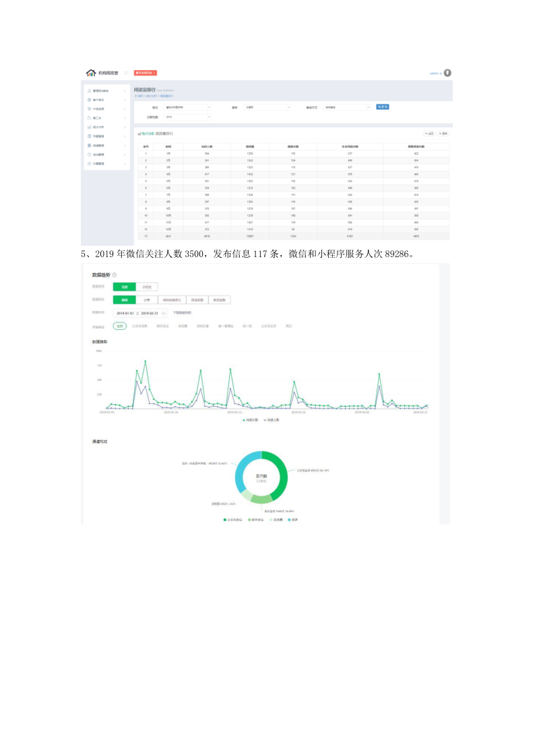Image resolution: width=535 pixels, height=756 pixels.
Task: Switch to the 跳转阅读原文 metric tab
Action: 172,300
